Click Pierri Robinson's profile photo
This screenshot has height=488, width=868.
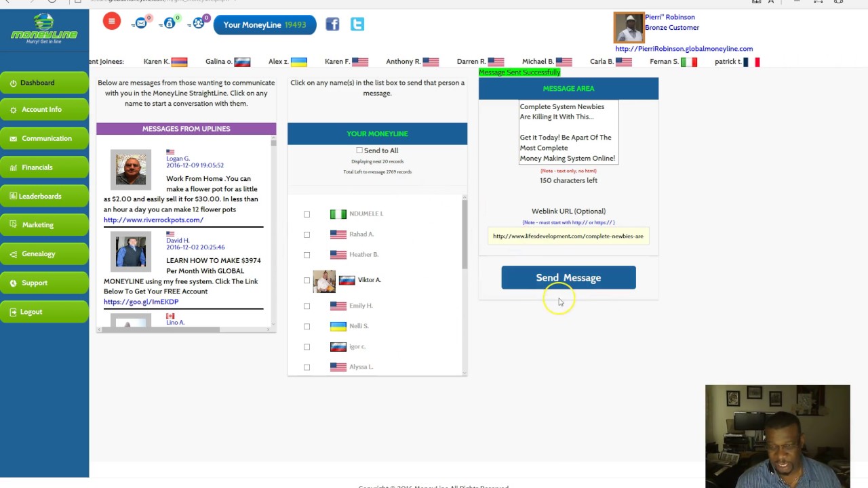click(x=629, y=28)
